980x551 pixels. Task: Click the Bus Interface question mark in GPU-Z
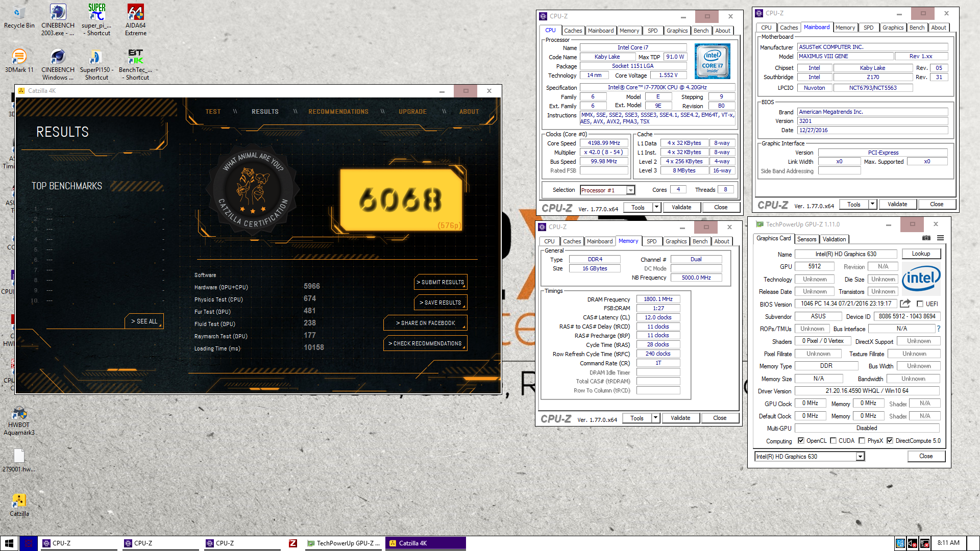point(938,329)
